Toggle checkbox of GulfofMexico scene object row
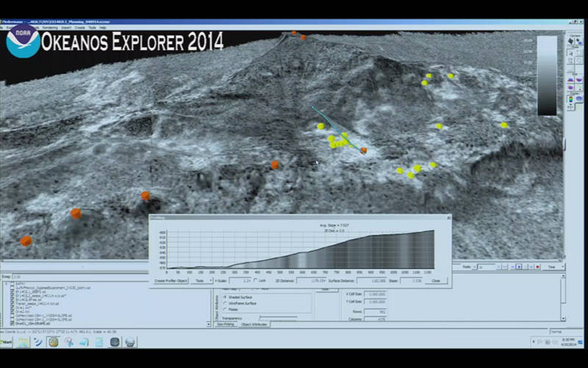588x368 pixels. 12,288
